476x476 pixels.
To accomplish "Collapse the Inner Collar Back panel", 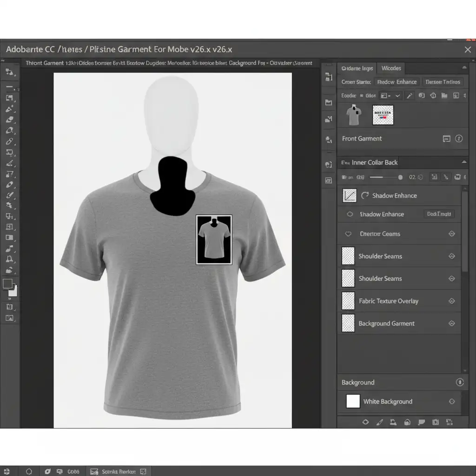I will pyautogui.click(x=463, y=162).
